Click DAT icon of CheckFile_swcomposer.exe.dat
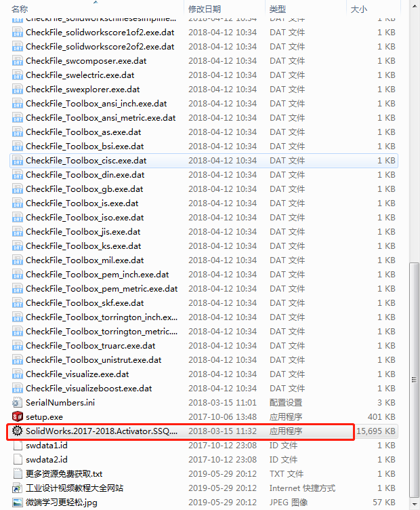 click(x=17, y=61)
